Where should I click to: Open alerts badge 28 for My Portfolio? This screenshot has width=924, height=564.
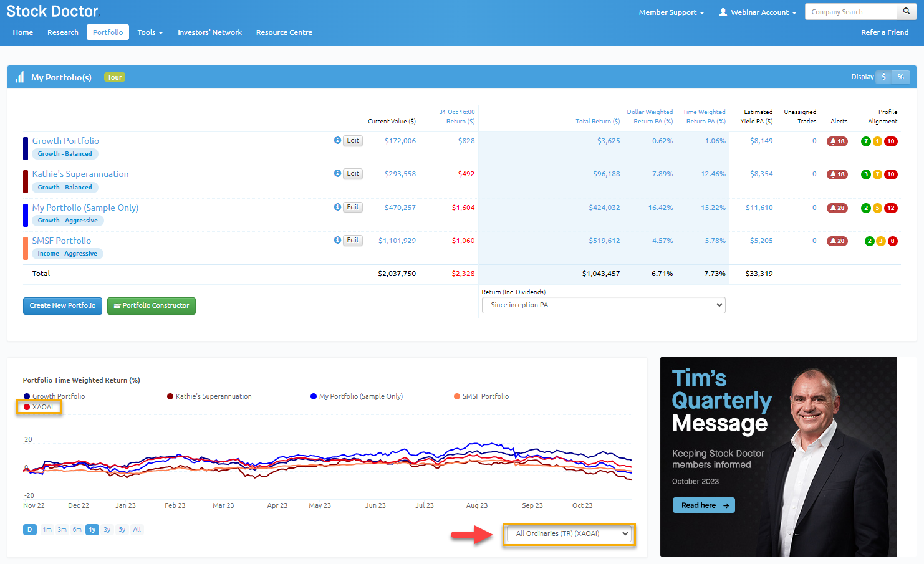click(837, 208)
